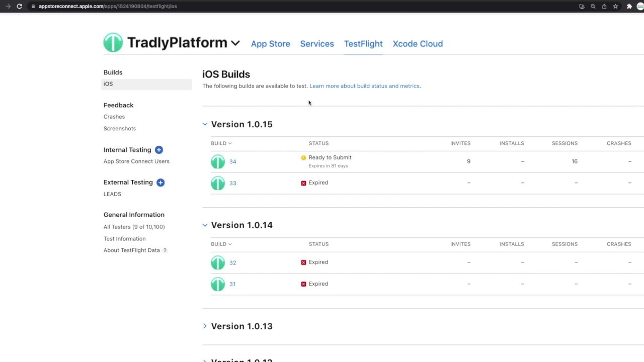Viewport: 644px width, 362px height.
Task: Click the TradlyPlatform app logo icon
Action: [113, 43]
